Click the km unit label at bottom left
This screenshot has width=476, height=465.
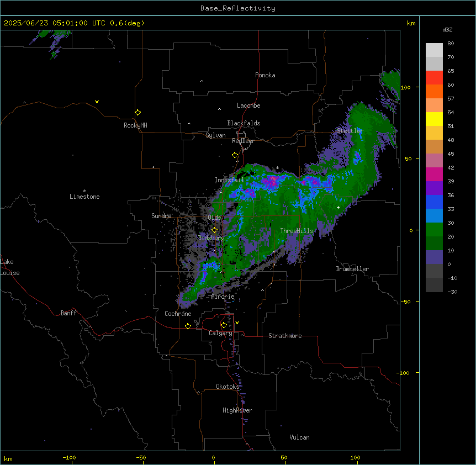[x=8, y=458]
